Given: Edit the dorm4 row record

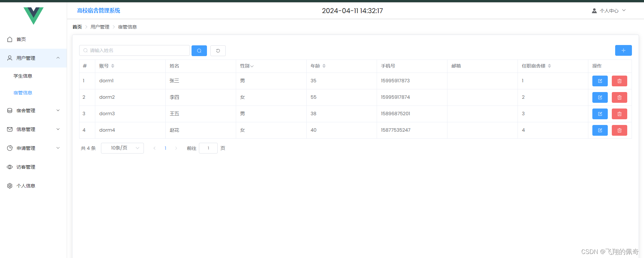Looking at the screenshot, I should click(600, 130).
